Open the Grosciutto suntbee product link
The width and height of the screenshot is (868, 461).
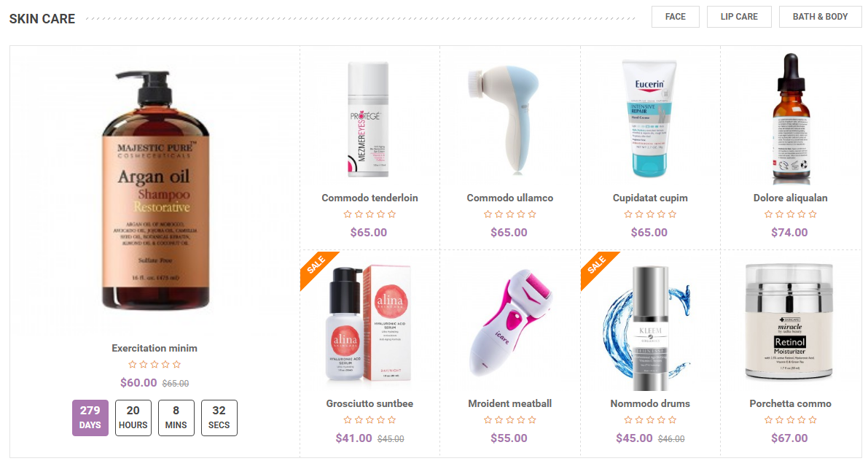coord(370,403)
